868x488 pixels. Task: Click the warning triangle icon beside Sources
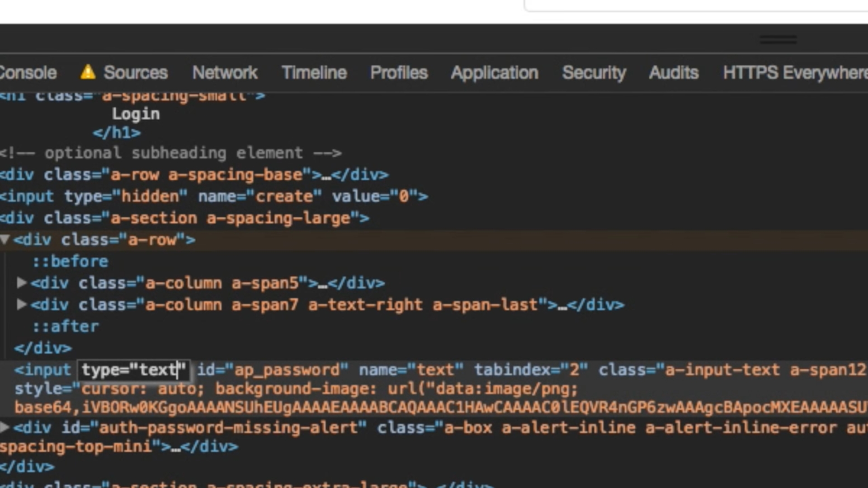click(x=88, y=72)
